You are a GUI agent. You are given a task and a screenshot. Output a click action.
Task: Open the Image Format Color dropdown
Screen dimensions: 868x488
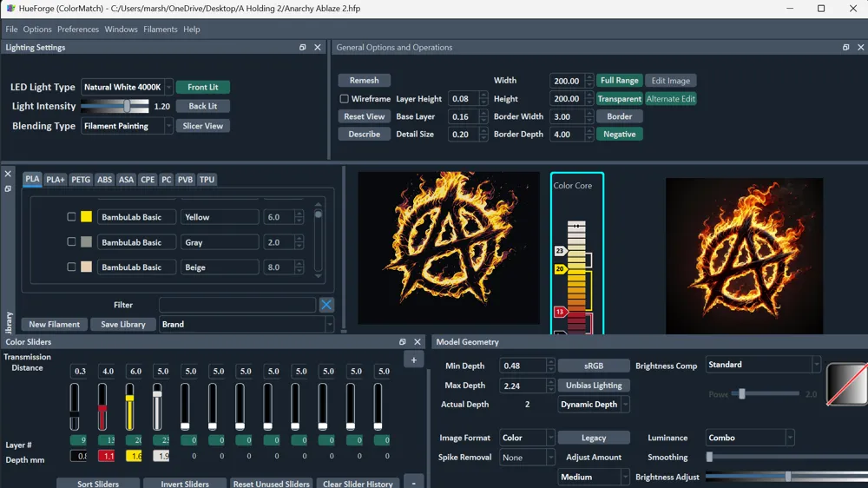[527, 438]
